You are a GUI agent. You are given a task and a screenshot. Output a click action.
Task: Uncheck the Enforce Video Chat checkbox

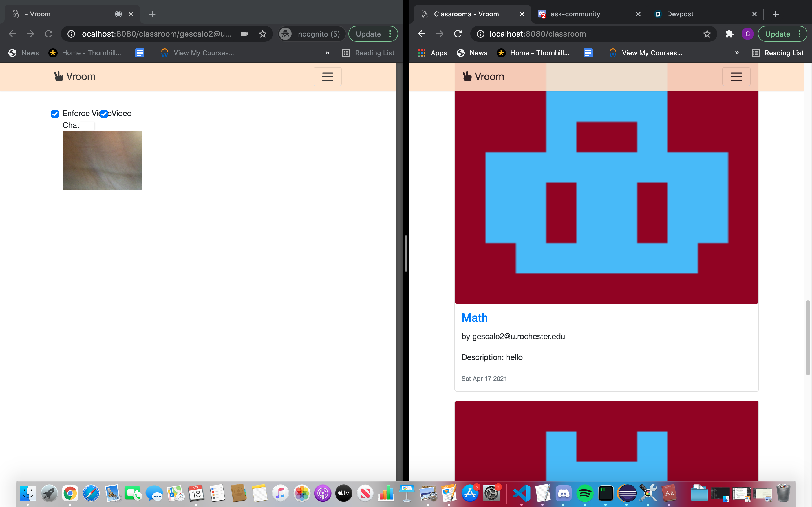pos(55,114)
